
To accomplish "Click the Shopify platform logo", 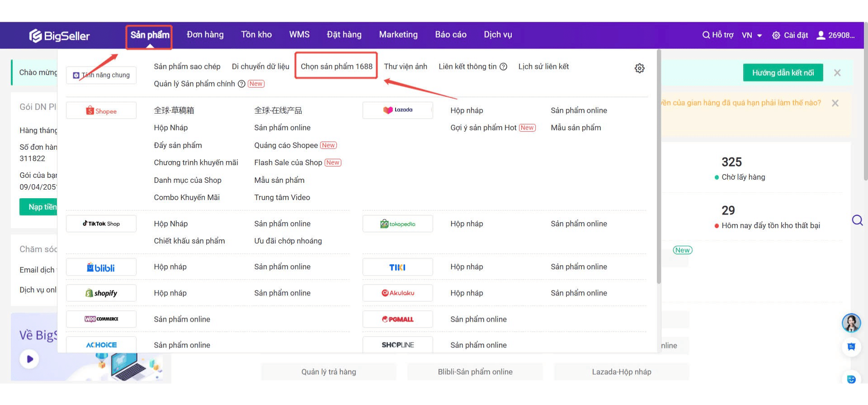I will 101,293.
